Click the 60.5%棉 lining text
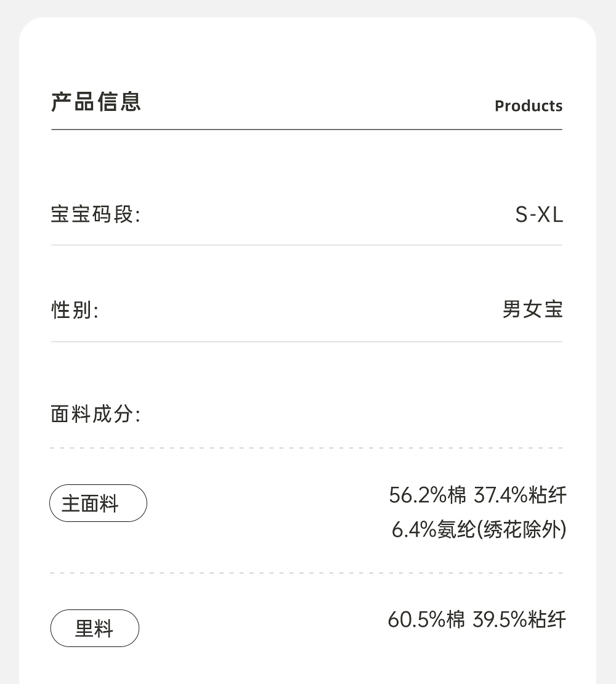 point(426,619)
